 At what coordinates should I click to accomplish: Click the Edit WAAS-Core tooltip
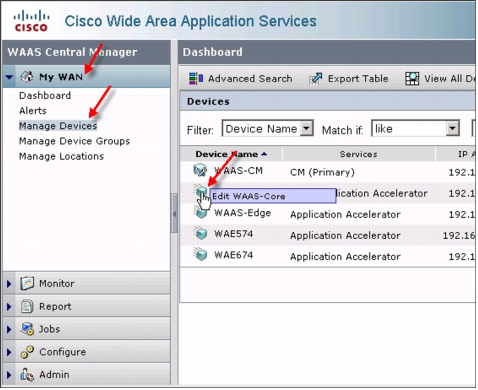coord(273,196)
